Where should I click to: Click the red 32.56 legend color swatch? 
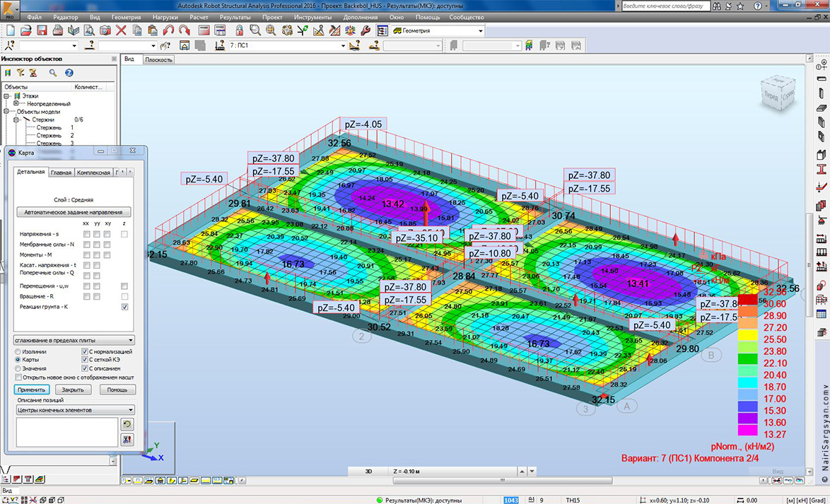[x=747, y=298]
